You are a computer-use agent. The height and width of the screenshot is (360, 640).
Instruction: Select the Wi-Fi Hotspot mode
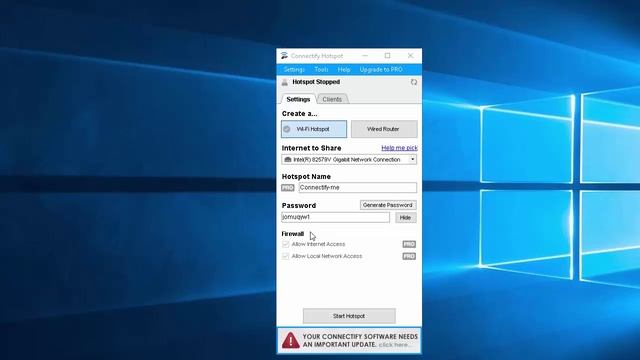pos(314,129)
